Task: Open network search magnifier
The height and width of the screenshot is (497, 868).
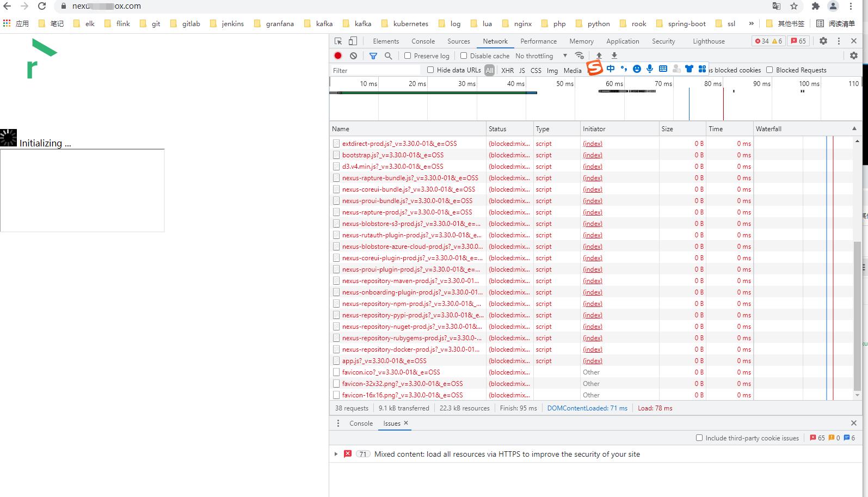Action: 389,56
